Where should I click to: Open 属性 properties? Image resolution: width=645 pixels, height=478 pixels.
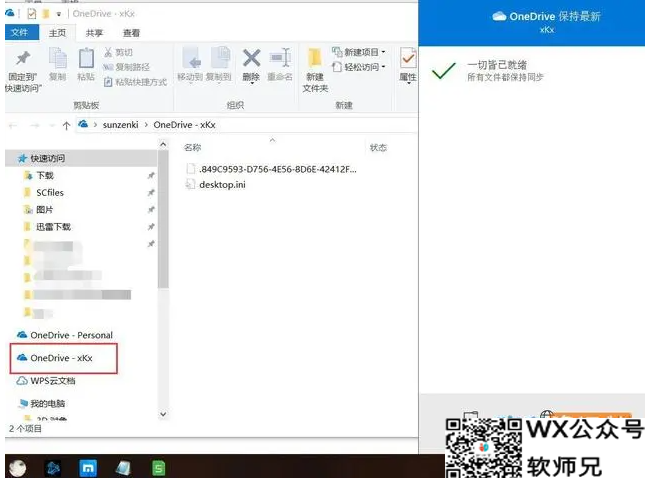point(408,66)
